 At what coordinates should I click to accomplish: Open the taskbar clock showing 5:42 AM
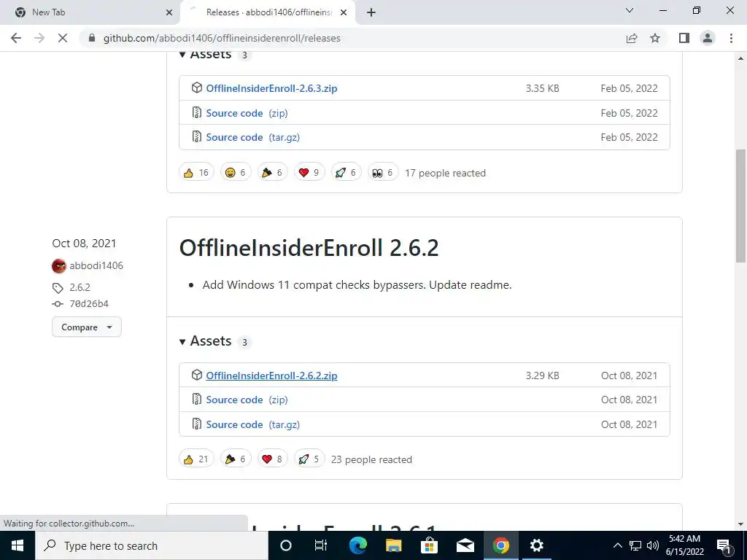click(684, 545)
